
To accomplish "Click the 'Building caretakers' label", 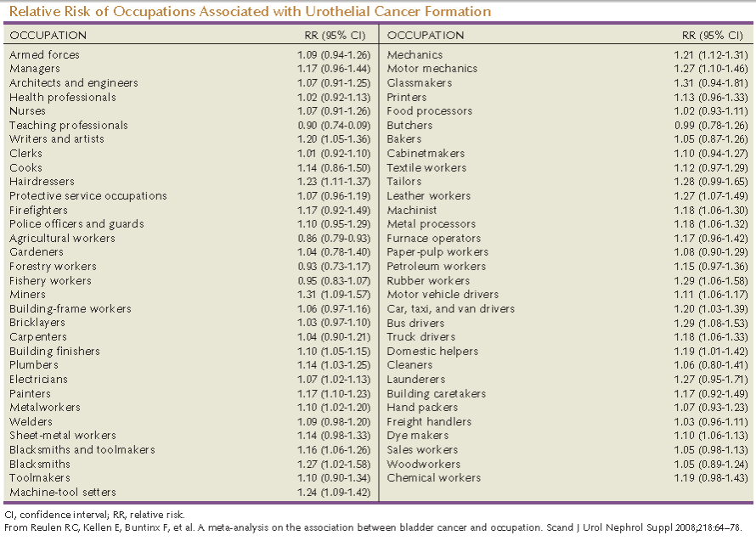I will tap(437, 393).
